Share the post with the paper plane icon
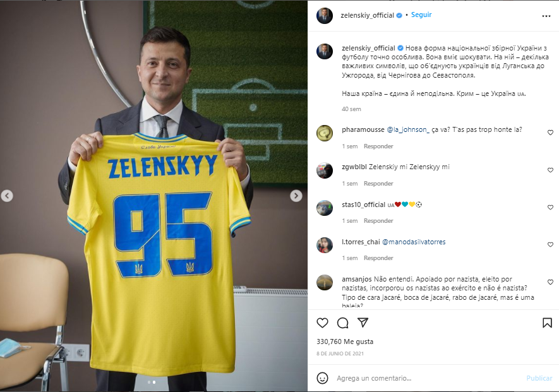This screenshot has height=392, width=559. (x=363, y=323)
